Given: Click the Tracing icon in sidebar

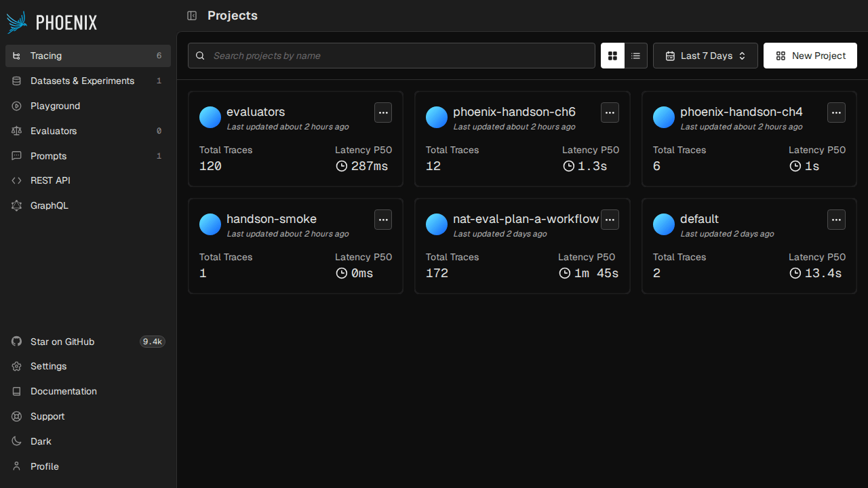Looking at the screenshot, I should (17, 56).
